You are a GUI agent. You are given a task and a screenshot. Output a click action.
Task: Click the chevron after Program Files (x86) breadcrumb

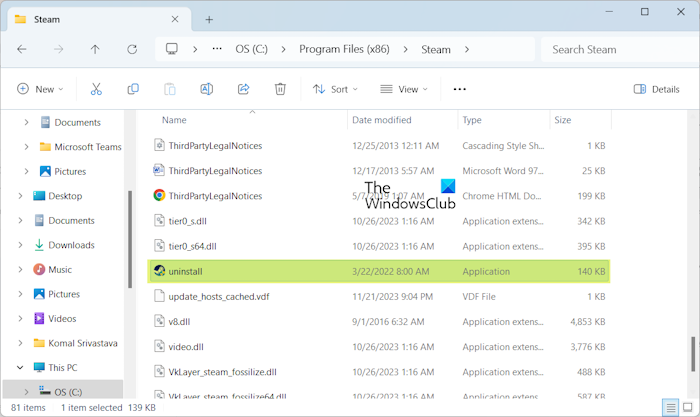click(405, 49)
